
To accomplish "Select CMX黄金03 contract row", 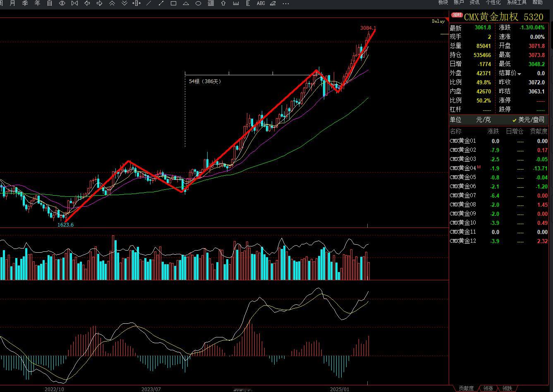I will coord(499,159).
